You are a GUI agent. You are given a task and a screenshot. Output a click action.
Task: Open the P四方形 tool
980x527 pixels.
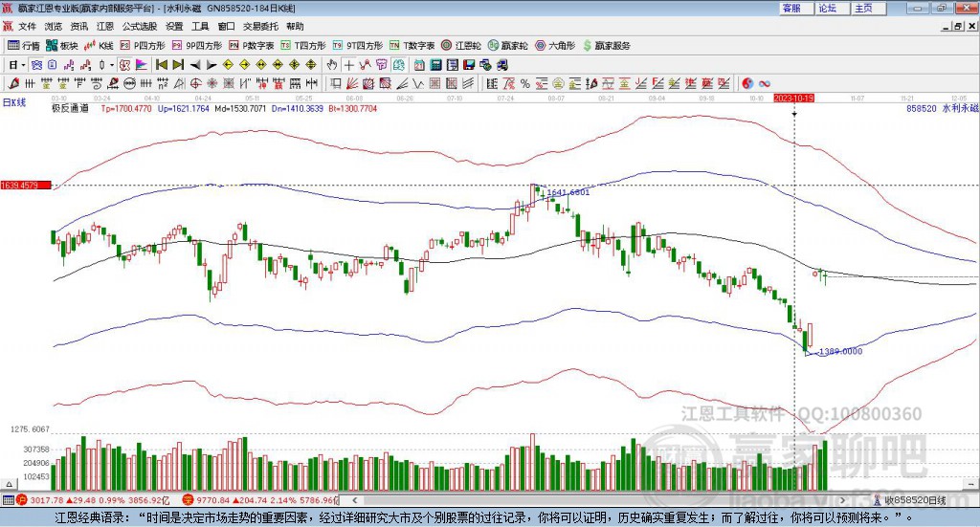tap(143, 46)
